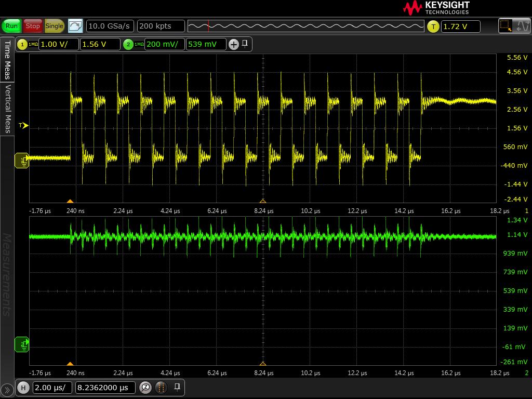Click the -1.44 V vertical axis label

click(x=516, y=184)
